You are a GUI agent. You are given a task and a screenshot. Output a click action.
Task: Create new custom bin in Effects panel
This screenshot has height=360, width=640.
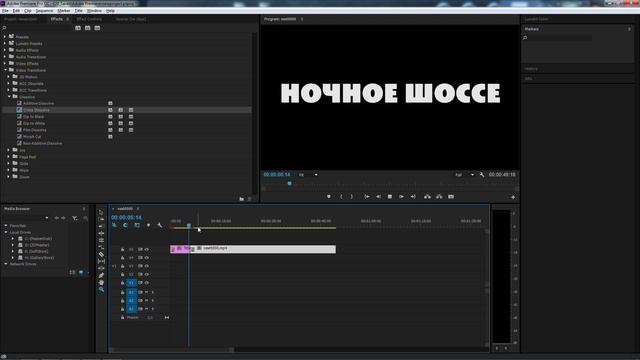[242, 199]
